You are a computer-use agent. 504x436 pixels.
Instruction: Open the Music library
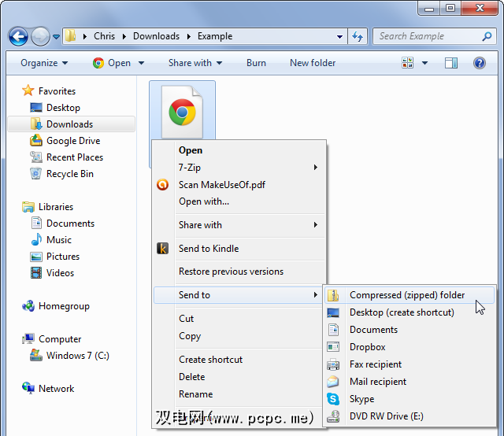coord(51,240)
